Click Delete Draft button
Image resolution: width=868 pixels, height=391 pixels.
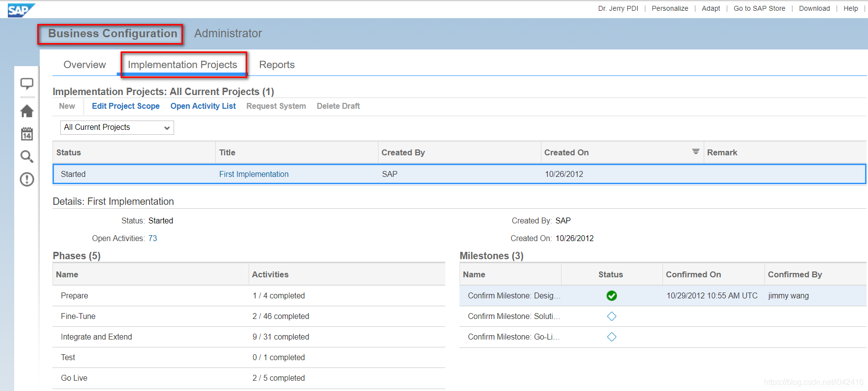click(338, 106)
